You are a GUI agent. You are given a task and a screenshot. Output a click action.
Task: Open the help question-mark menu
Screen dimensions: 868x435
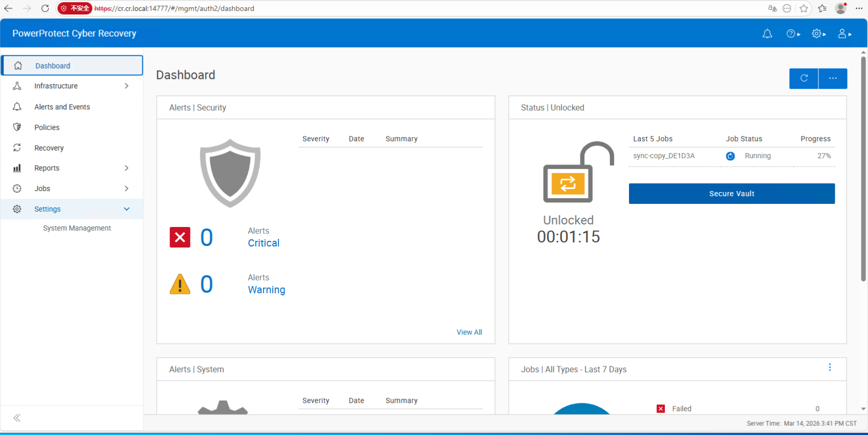point(793,34)
